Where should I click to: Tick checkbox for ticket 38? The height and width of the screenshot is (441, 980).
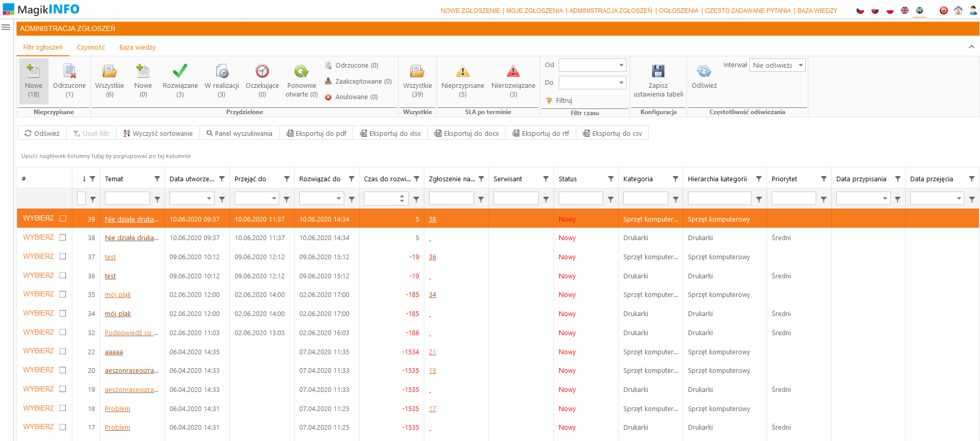[x=63, y=238]
